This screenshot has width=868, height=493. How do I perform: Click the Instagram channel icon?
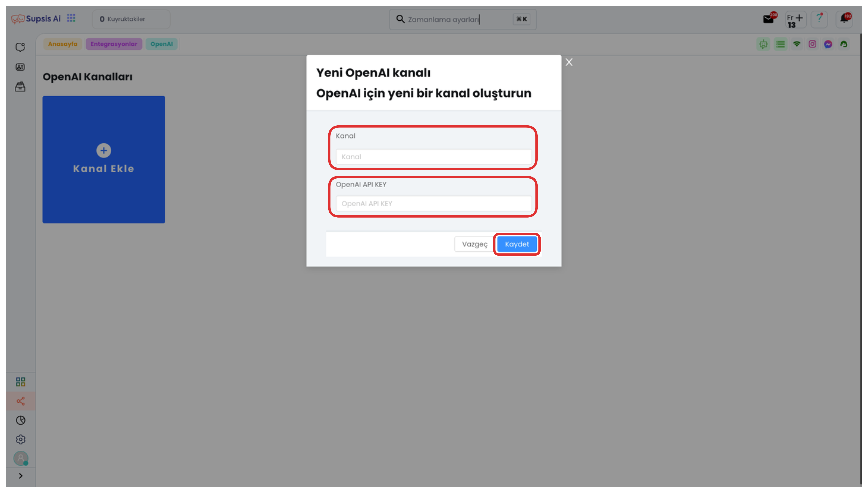point(813,44)
